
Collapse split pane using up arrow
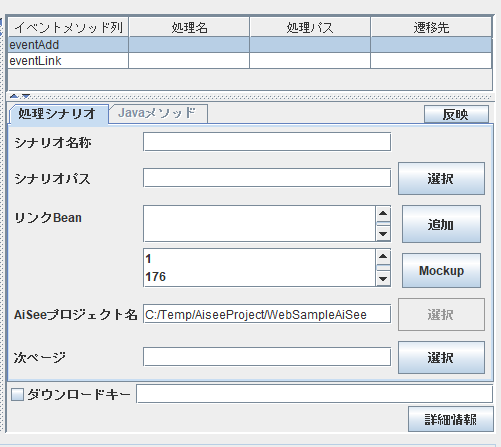14,96
